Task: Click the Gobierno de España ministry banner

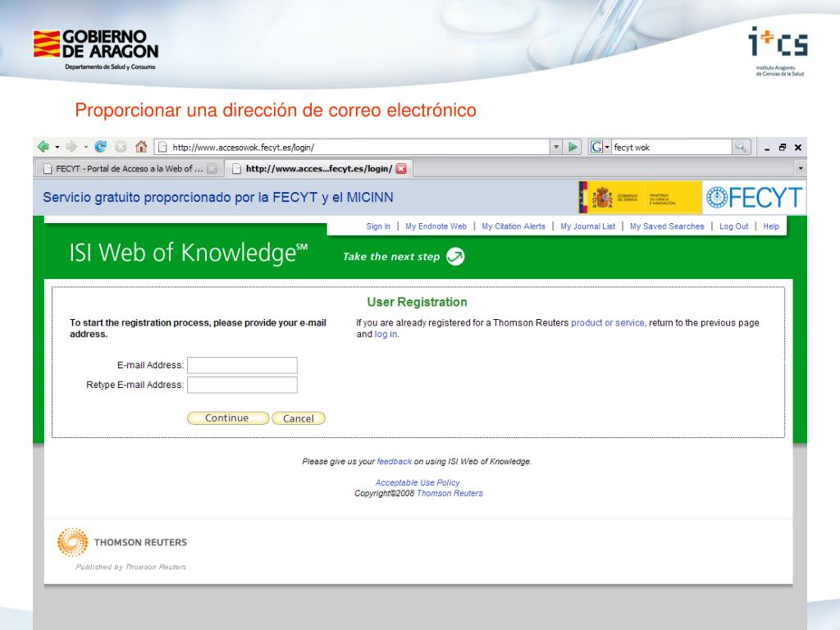Action: point(640,197)
